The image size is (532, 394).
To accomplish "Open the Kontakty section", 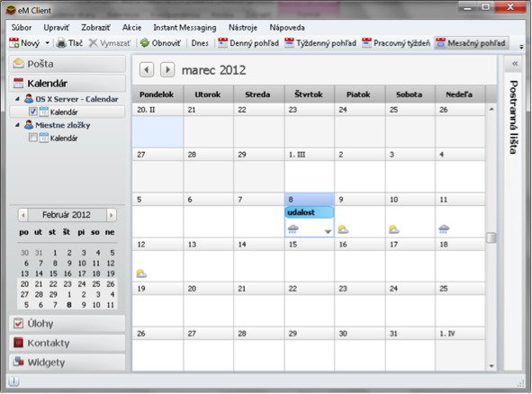I will pyautogui.click(x=68, y=343).
